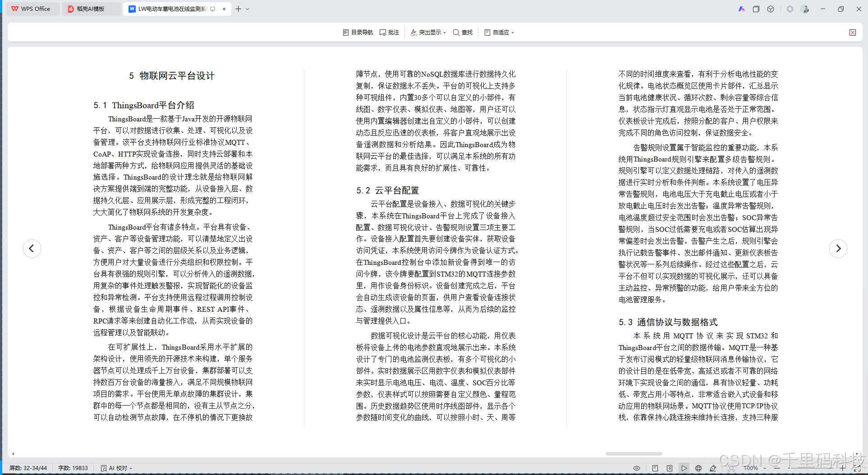Open the cube app center icon
Image resolution: width=868 pixels, height=475 pixels.
[771, 9]
